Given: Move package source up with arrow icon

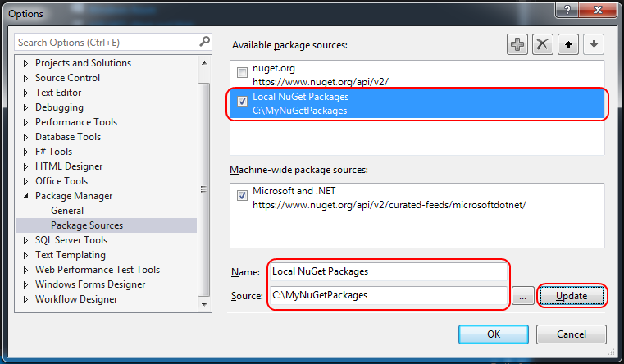Looking at the screenshot, I should (568, 44).
